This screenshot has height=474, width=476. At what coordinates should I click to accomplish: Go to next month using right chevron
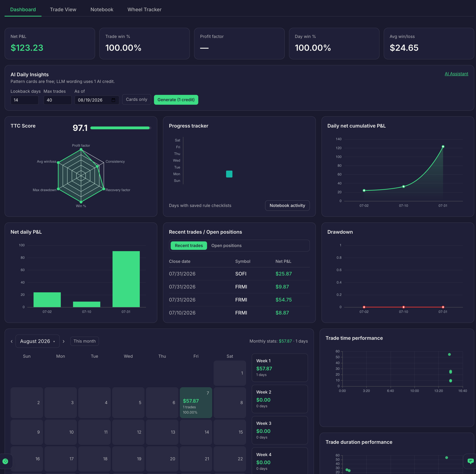(x=64, y=341)
